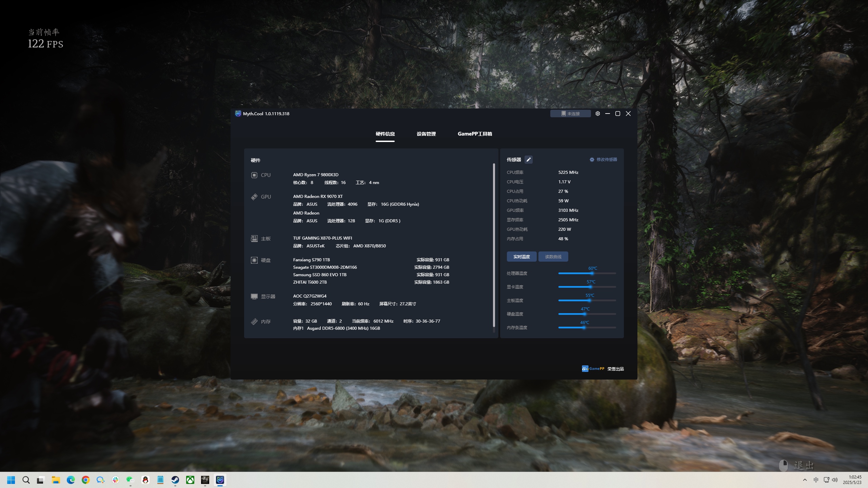Click the 内存 memory stick icon
Image resolution: width=868 pixels, height=488 pixels.
tap(254, 322)
